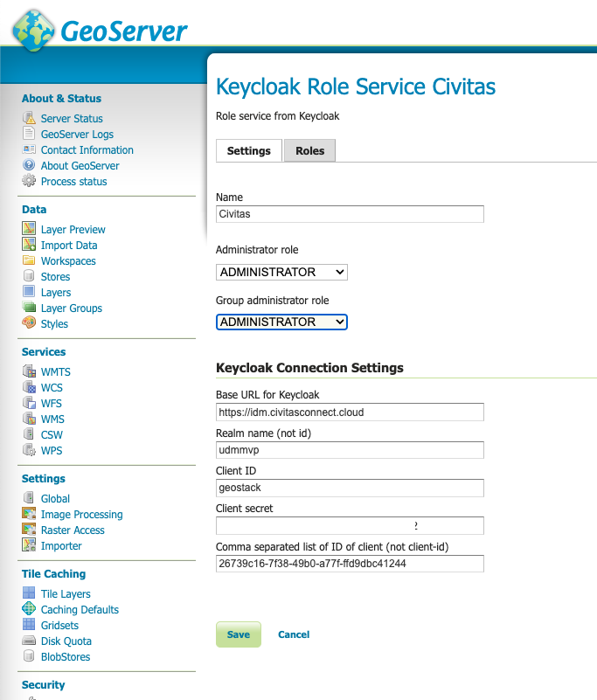This screenshot has height=700, width=597.
Task: Click the Layers icon
Action: [29, 292]
